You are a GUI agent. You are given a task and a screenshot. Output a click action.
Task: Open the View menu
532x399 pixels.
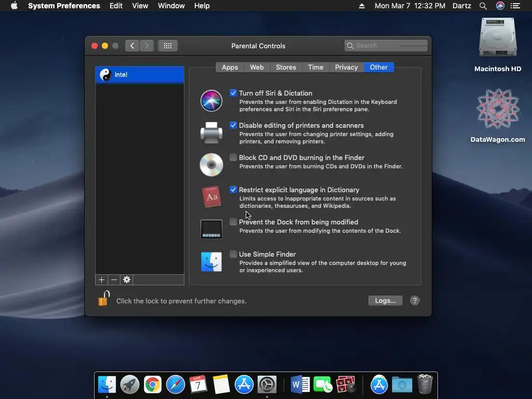coord(140,6)
